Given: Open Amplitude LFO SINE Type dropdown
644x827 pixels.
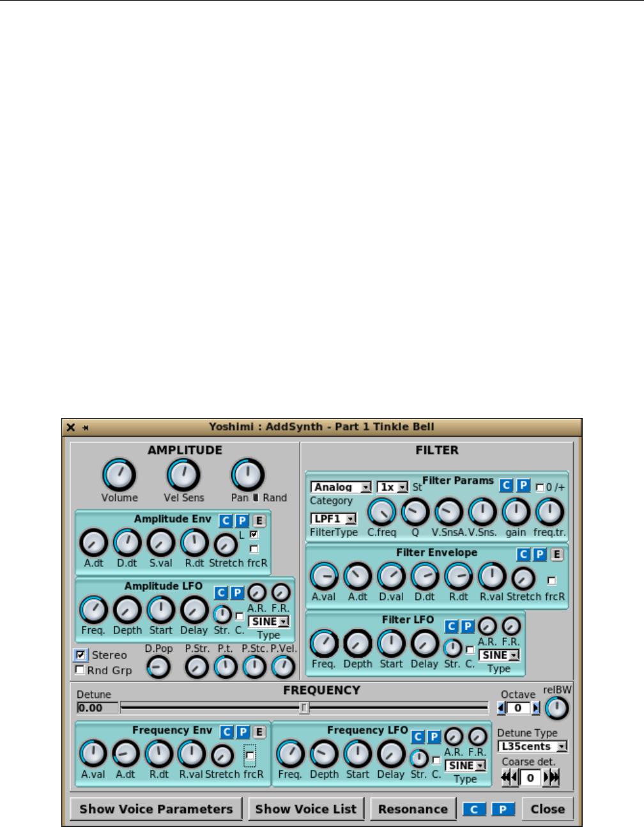Looking at the screenshot, I should (269, 621).
